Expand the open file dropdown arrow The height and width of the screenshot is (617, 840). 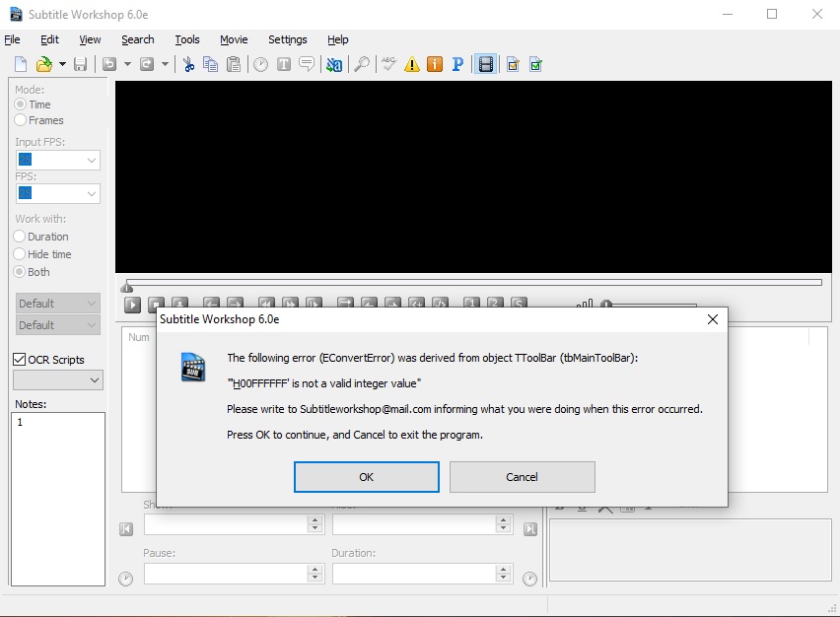[x=62, y=64]
